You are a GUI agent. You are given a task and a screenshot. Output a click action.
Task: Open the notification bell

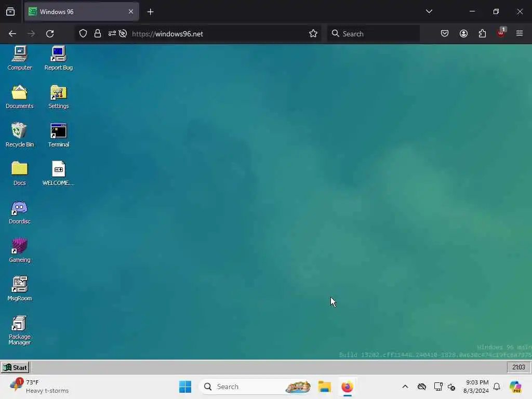pos(497,387)
